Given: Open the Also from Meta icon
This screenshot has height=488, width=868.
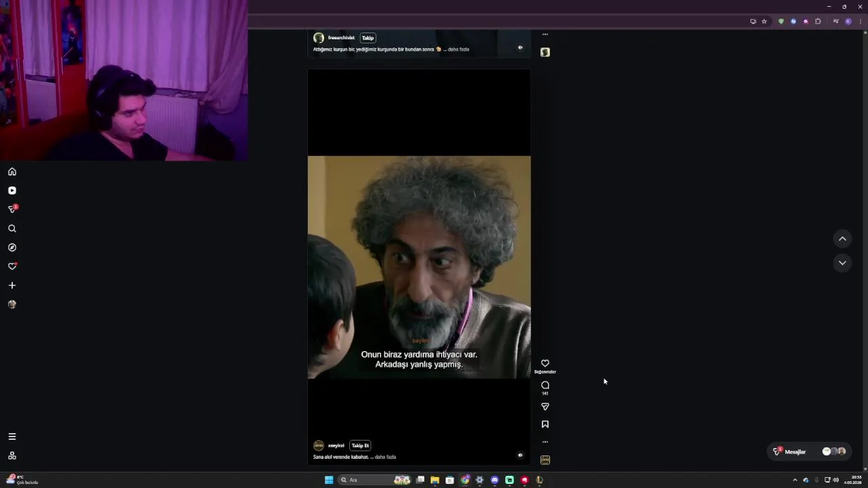Looking at the screenshot, I should click(x=12, y=455).
